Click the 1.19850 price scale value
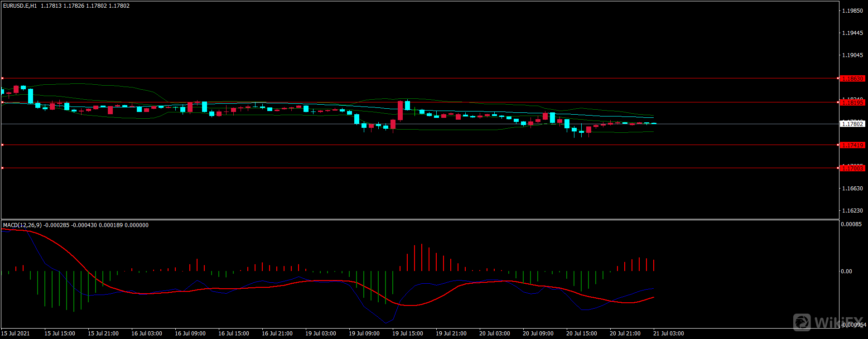 click(852, 11)
